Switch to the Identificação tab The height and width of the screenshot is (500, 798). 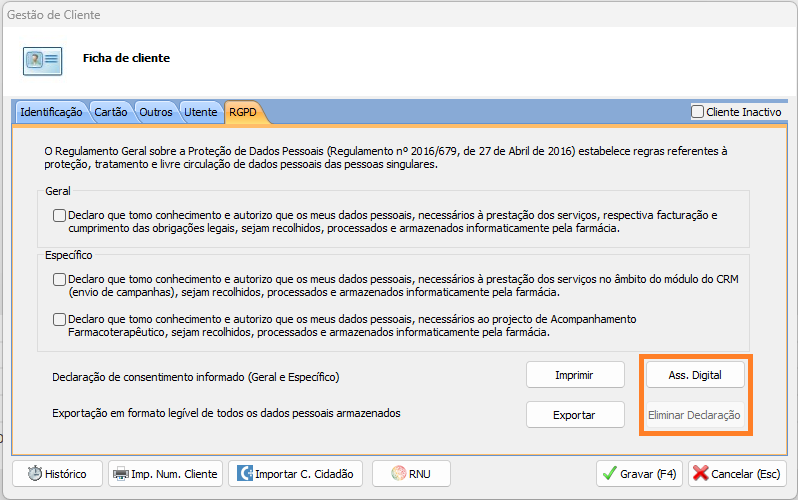pyautogui.click(x=51, y=112)
